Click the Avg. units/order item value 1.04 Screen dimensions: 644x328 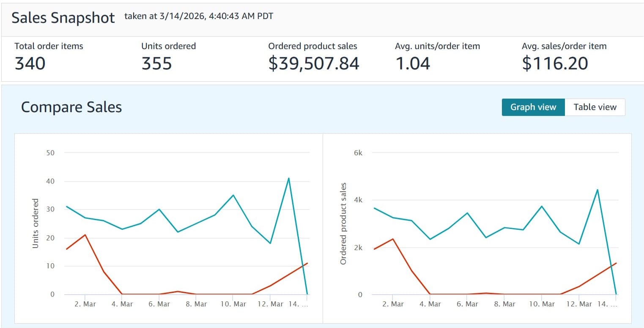pos(413,63)
